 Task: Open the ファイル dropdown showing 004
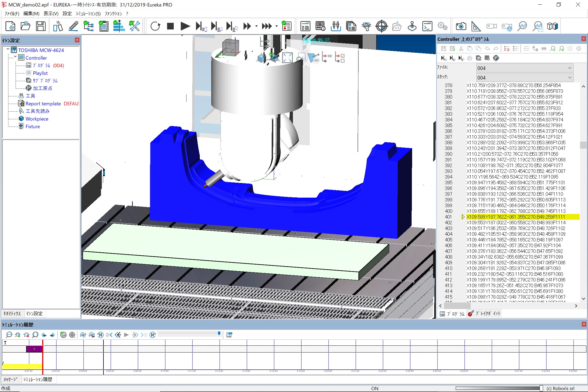tap(525, 68)
